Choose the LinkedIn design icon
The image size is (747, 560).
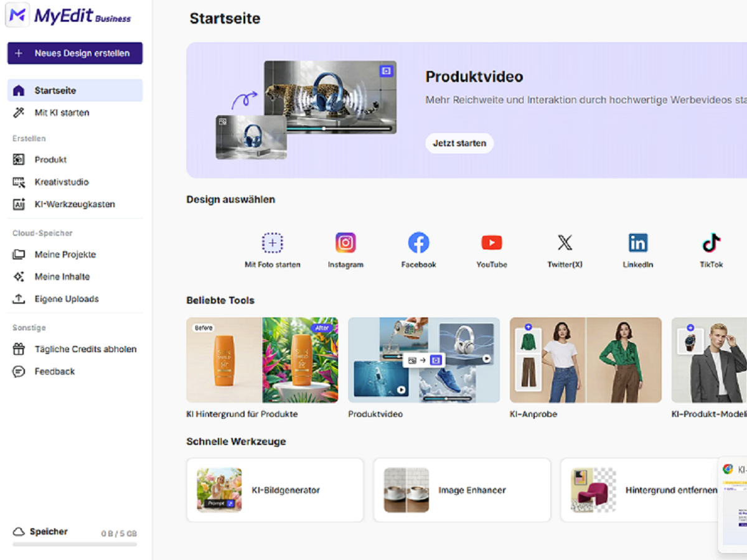click(637, 243)
